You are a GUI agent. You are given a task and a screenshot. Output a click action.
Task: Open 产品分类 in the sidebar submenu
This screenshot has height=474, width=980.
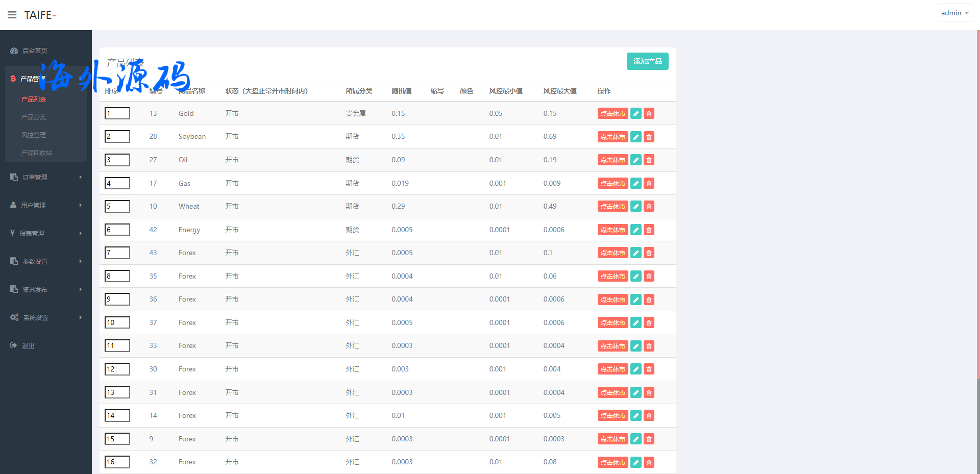[34, 117]
